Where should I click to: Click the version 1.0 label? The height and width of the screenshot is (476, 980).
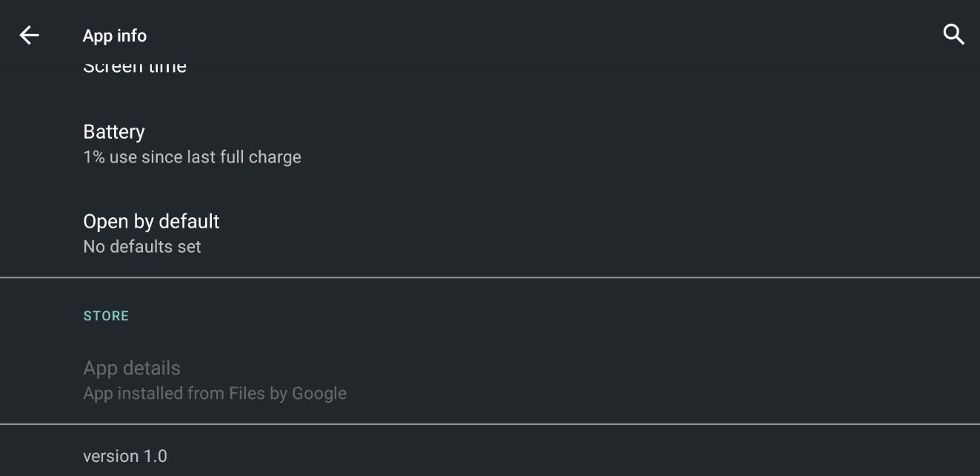click(125, 456)
